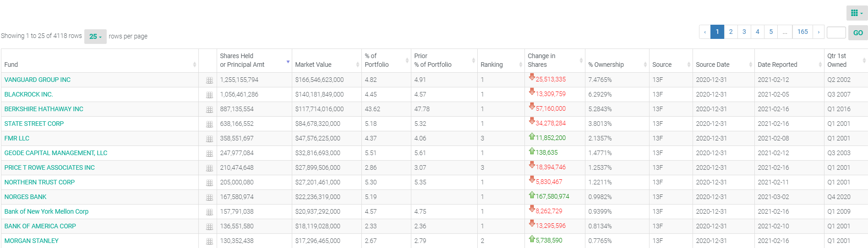Sort by % Ownership column header
868x248 pixels.
coord(617,60)
